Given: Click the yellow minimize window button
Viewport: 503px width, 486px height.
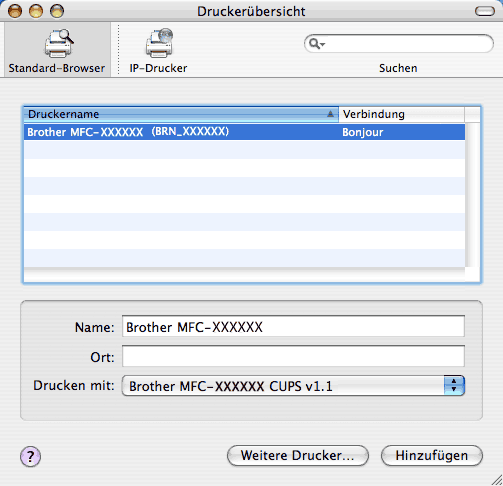Looking at the screenshot, I should 36,11.
